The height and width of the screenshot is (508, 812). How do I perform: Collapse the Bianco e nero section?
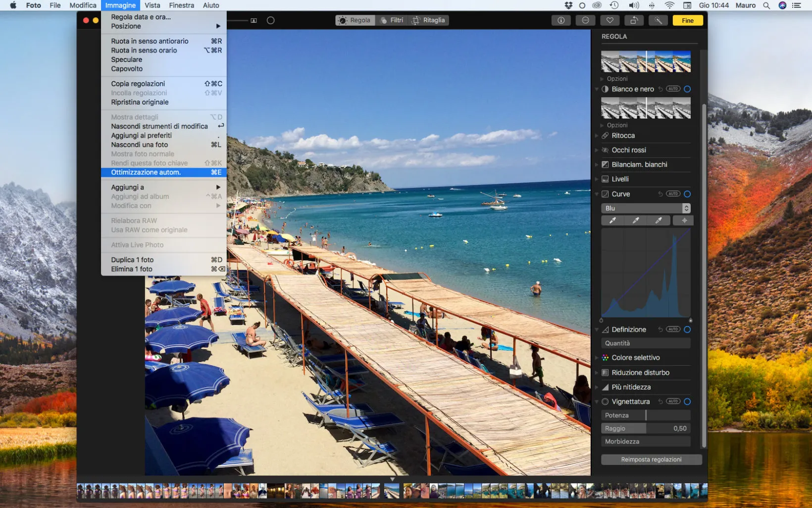[x=597, y=89]
